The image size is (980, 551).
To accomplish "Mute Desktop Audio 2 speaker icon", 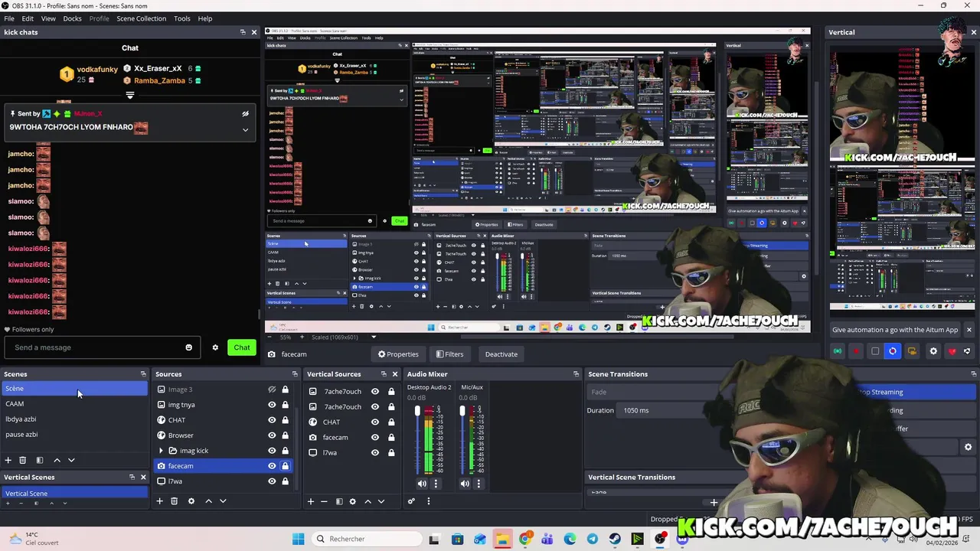I will [422, 484].
